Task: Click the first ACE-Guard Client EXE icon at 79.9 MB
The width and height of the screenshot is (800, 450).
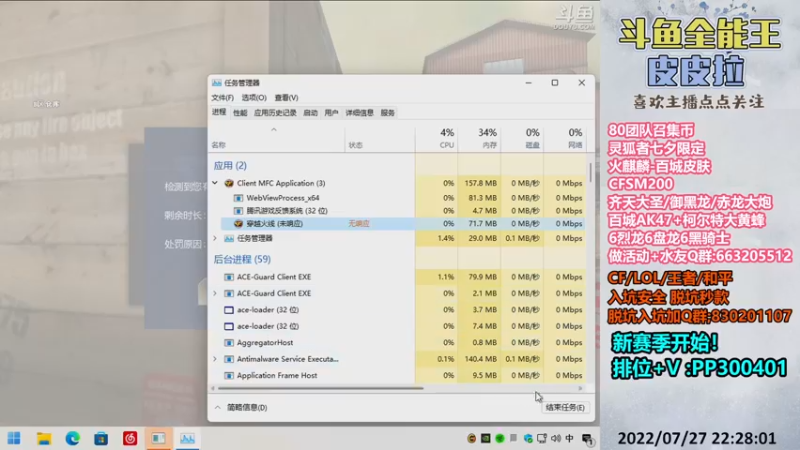Action: point(229,277)
